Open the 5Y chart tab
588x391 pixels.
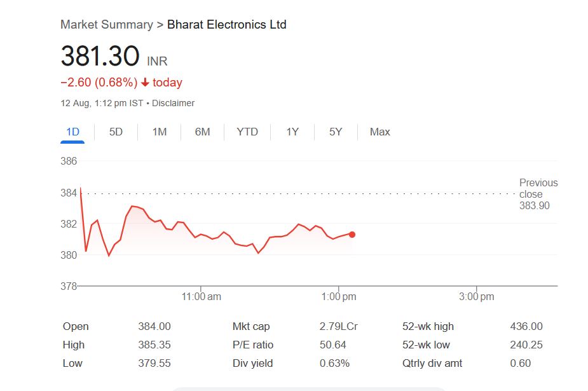point(336,132)
